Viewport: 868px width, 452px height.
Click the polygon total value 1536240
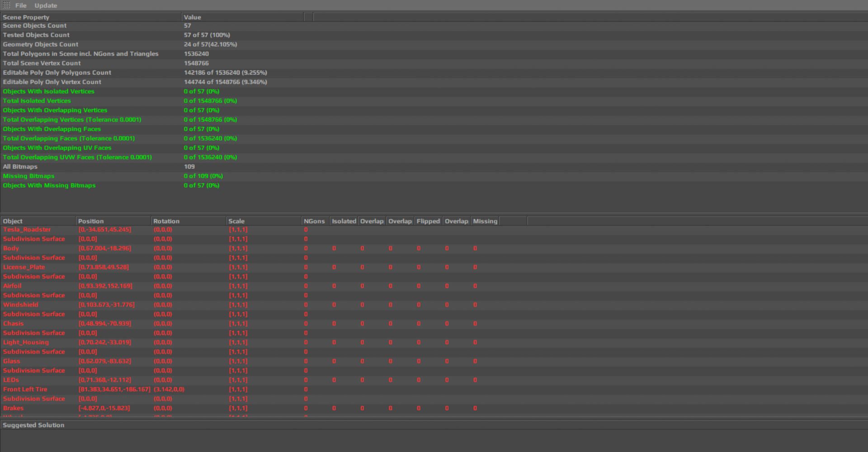[196, 54]
